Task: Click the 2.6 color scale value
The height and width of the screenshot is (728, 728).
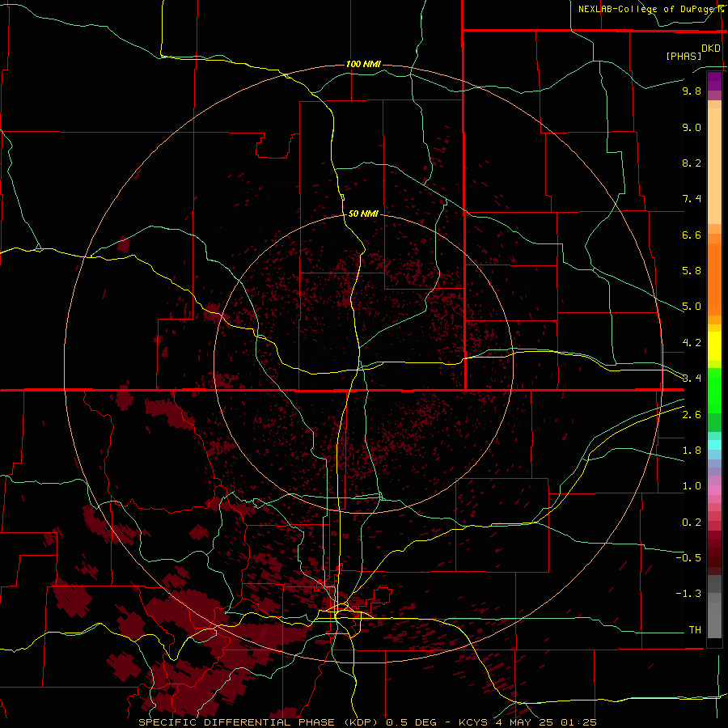Action: coord(692,415)
